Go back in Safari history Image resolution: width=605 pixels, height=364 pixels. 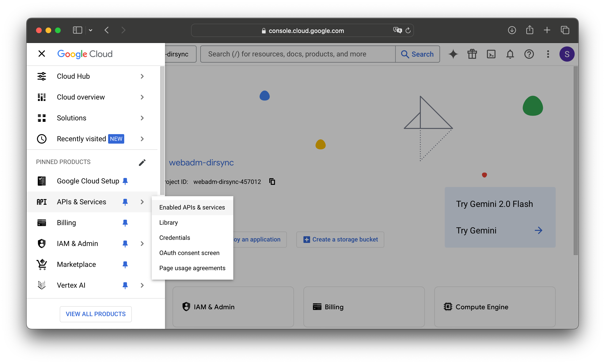pos(107,30)
